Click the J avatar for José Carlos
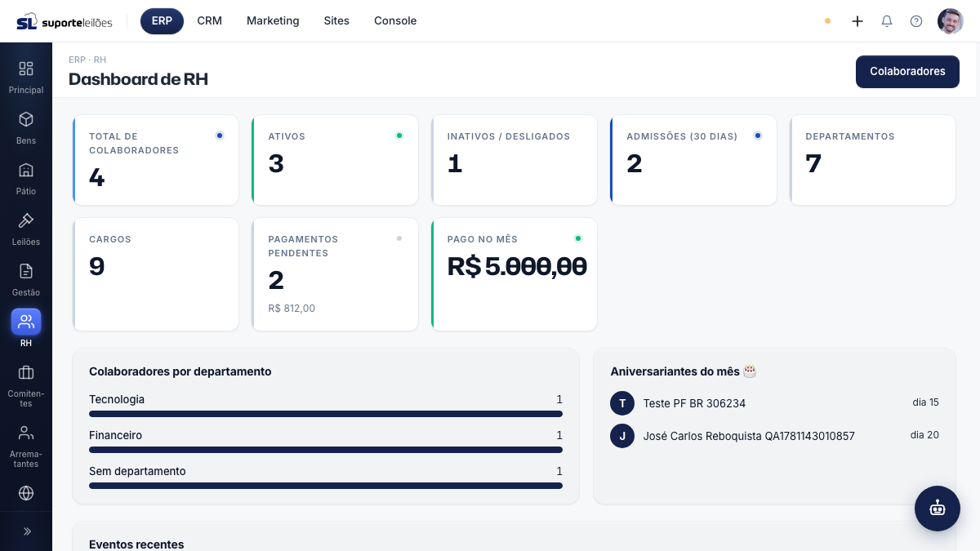 pyautogui.click(x=622, y=436)
